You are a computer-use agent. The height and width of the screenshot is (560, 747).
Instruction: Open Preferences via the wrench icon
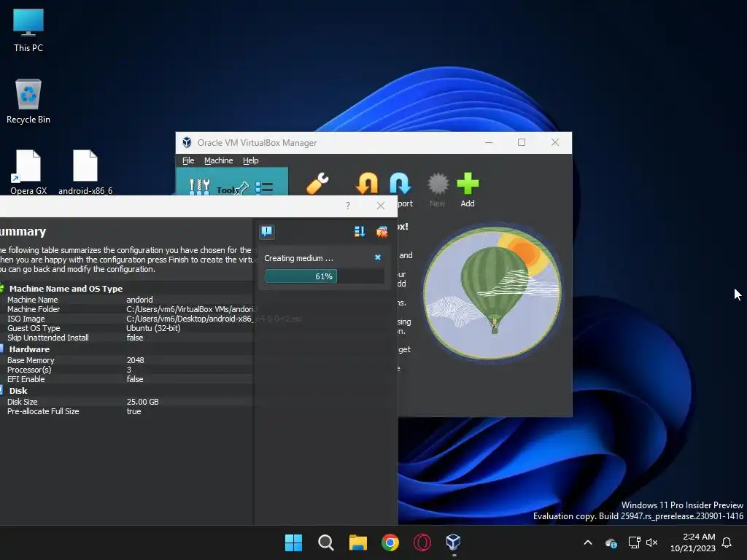[x=317, y=184]
